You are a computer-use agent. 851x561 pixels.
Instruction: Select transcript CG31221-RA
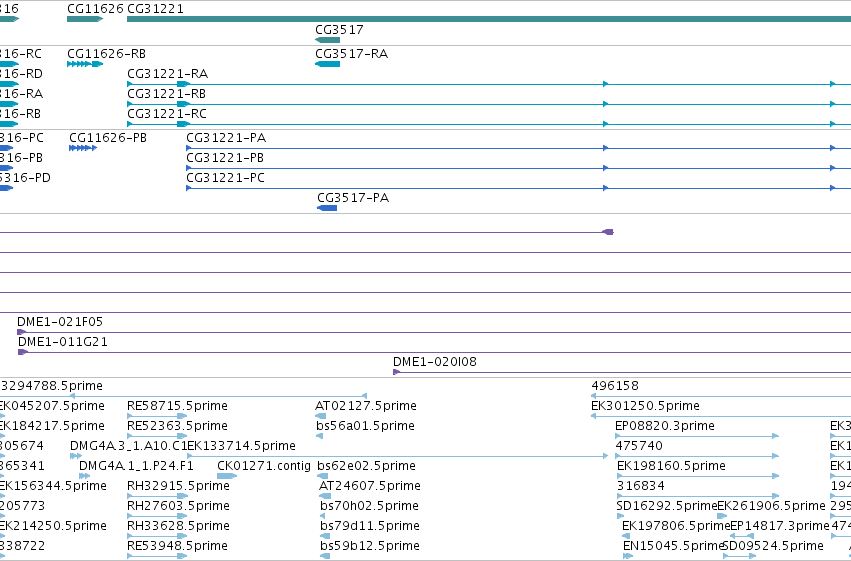[168, 74]
